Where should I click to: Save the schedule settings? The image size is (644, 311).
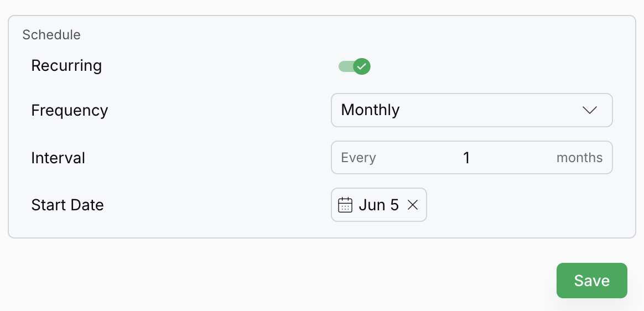click(592, 281)
